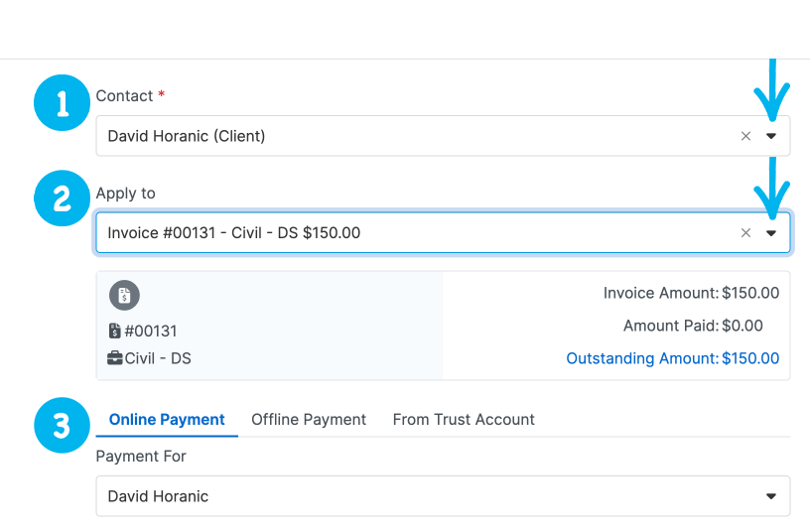Image resolution: width=810 pixels, height=532 pixels.
Task: Click the round invoice document icon
Action: (x=124, y=296)
